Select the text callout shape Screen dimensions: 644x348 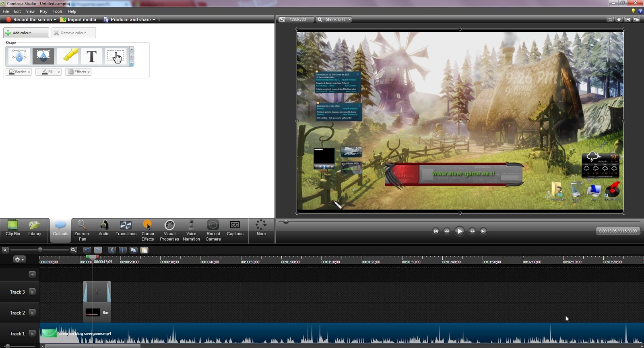[92, 56]
